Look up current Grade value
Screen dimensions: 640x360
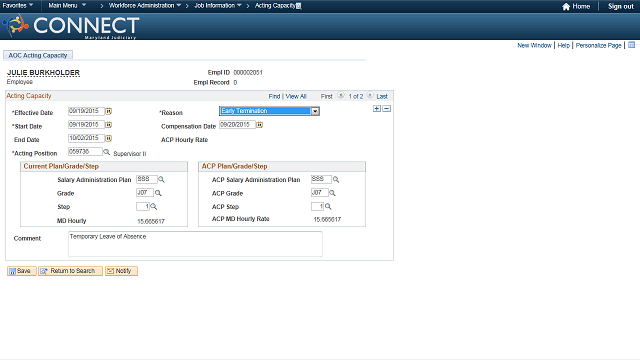(x=158, y=193)
